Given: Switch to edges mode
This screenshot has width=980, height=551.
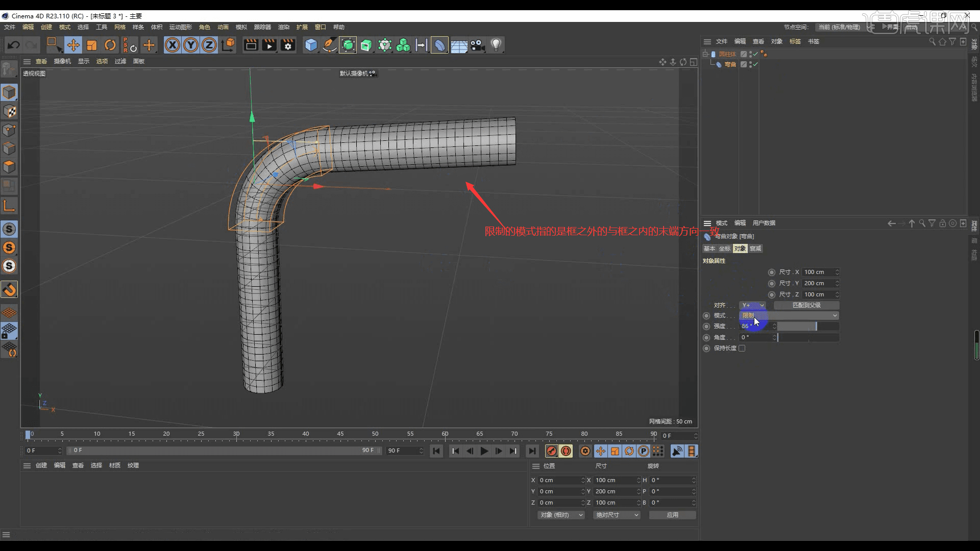Looking at the screenshot, I should 9,148.
